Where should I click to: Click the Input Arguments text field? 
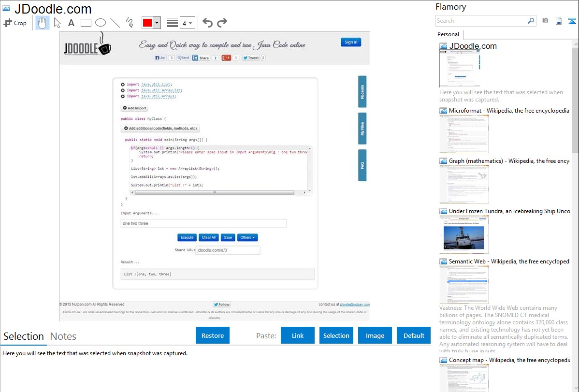203,223
